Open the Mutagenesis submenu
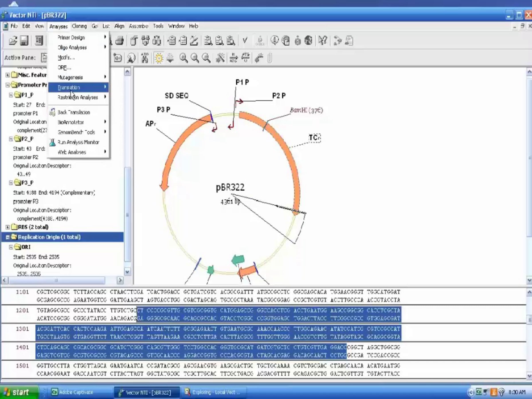 point(78,77)
